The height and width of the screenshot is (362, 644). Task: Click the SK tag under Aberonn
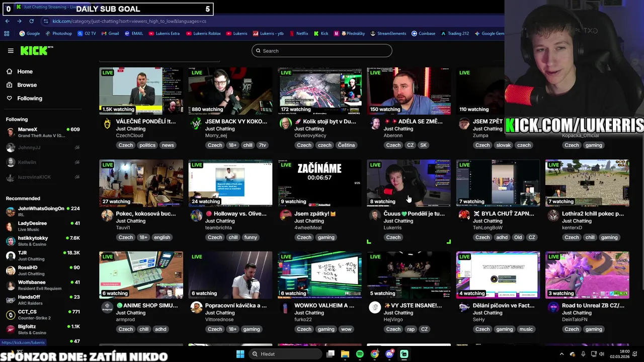click(x=423, y=145)
